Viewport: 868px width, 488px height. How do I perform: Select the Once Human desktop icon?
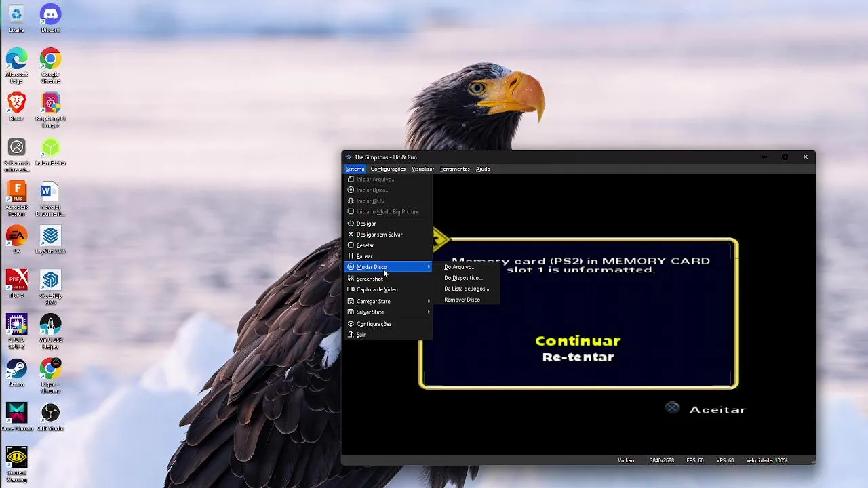pyautogui.click(x=16, y=417)
